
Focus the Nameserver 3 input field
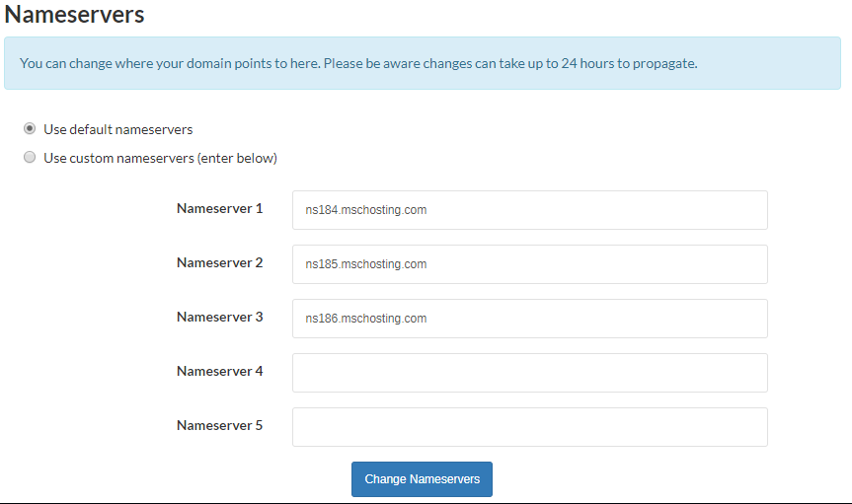[x=530, y=319]
